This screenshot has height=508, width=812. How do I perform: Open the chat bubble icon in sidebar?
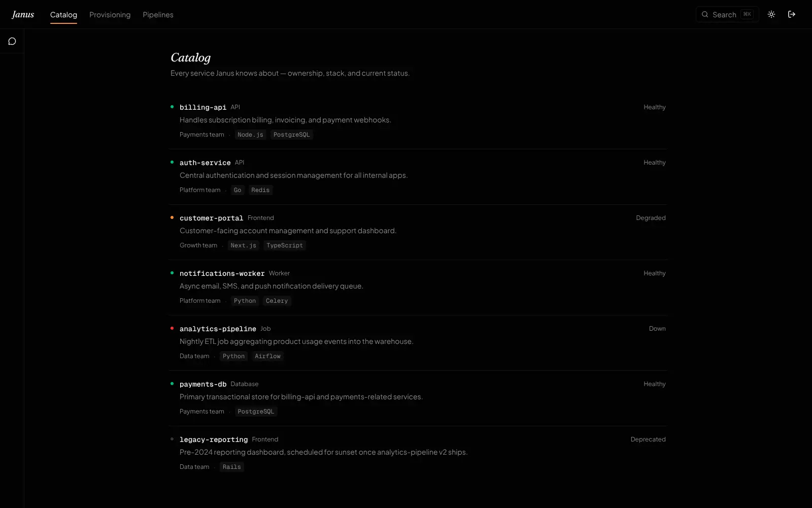[x=12, y=41]
